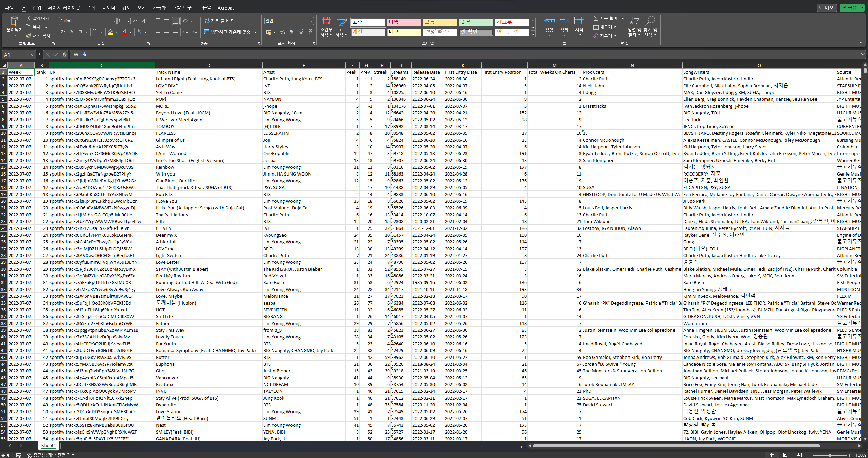Switch to page layout view in status bar
The width and height of the screenshot is (868, 458).
click(785, 455)
